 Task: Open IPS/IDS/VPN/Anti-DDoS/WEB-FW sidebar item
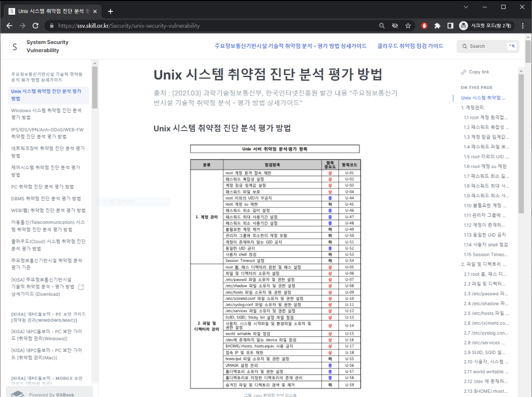tap(47, 133)
